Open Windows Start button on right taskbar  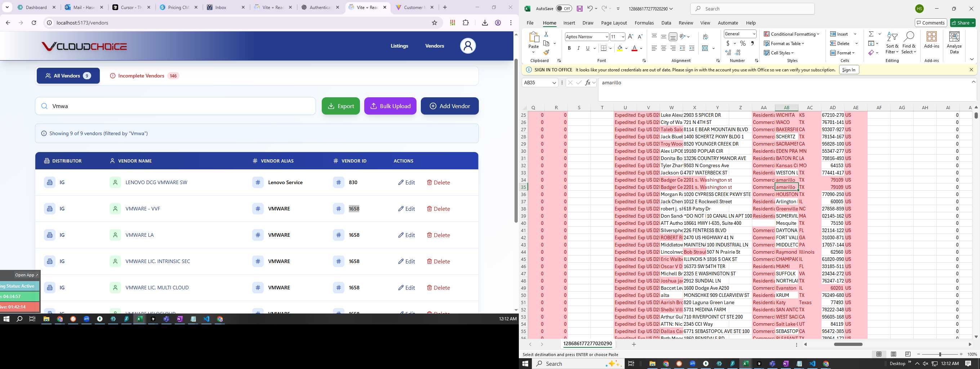tap(525, 364)
